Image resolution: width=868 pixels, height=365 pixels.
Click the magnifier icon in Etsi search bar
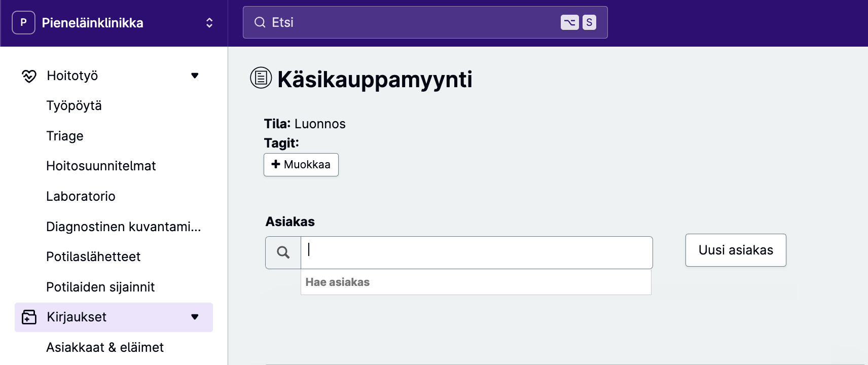coord(260,22)
